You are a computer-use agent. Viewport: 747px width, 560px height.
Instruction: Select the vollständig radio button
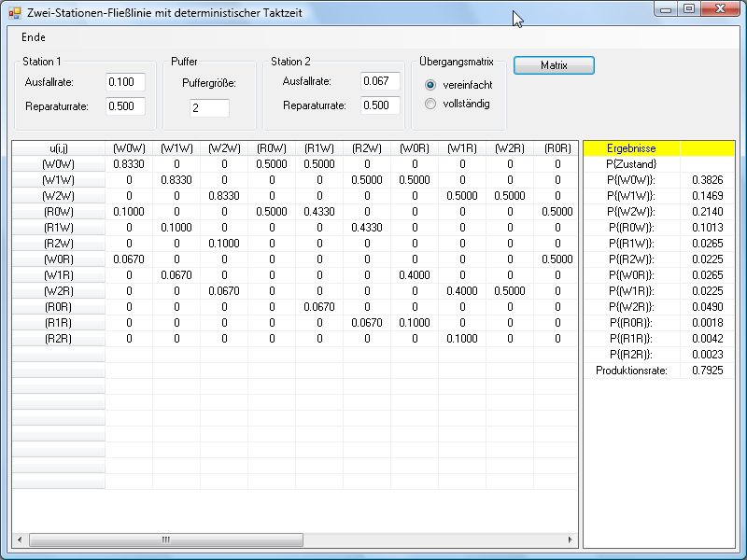pos(430,104)
